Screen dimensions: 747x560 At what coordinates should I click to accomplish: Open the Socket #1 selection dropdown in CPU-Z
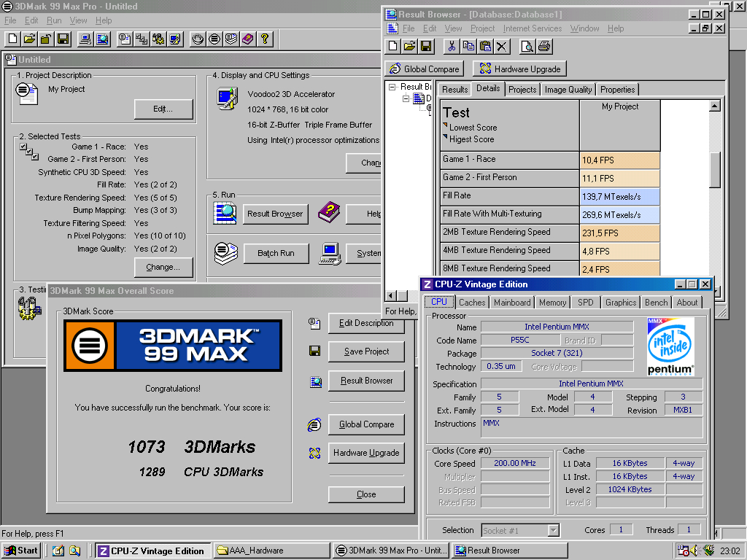point(553,530)
